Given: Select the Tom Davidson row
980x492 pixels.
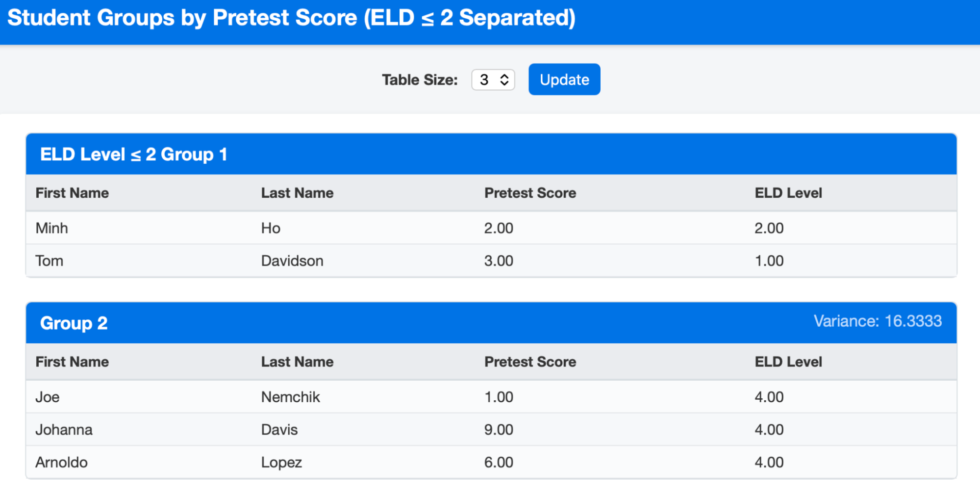Looking at the screenshot, I should (490, 261).
